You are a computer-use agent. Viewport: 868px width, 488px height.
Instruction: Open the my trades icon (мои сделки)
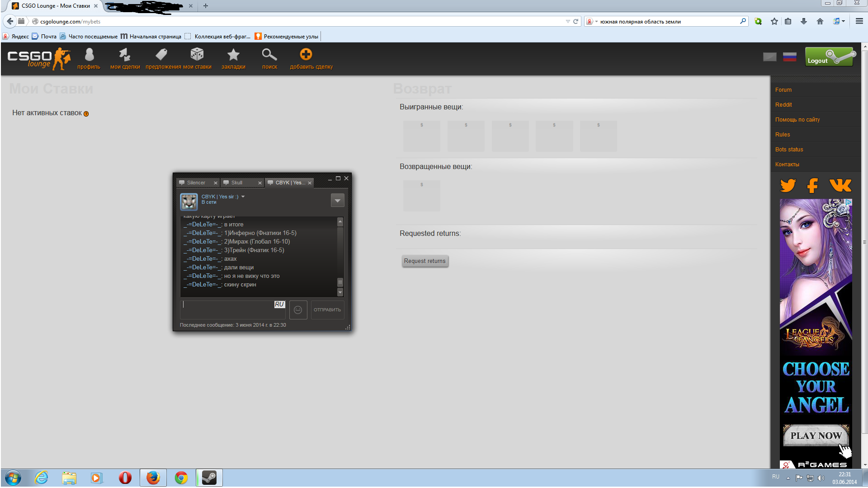pos(124,55)
